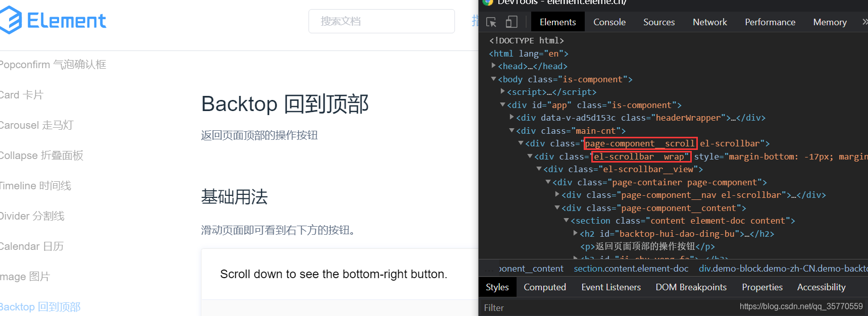This screenshot has height=316, width=868.
Task: Open Timeline 时间线 sidebar link
Action: 35,186
